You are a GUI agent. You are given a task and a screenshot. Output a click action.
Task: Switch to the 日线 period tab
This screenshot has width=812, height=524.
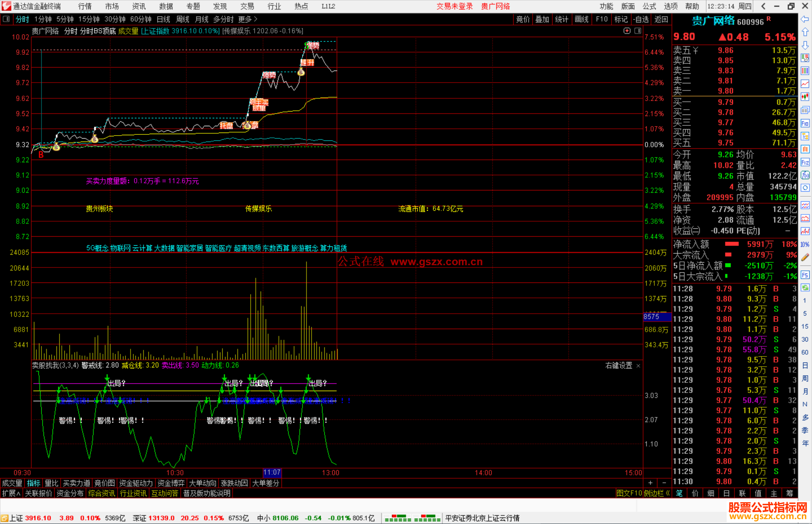pyautogui.click(x=163, y=19)
